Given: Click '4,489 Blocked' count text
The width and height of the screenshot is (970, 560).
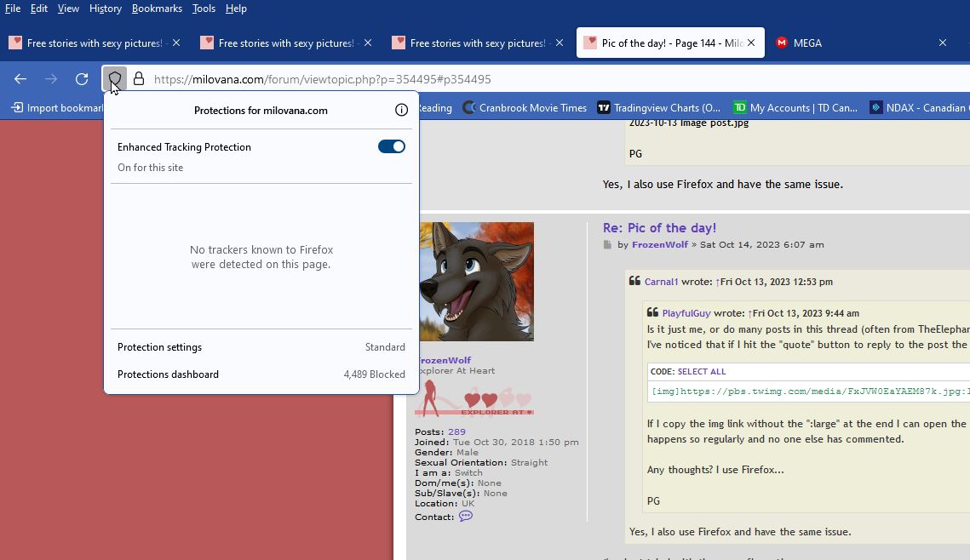Looking at the screenshot, I should coord(374,374).
